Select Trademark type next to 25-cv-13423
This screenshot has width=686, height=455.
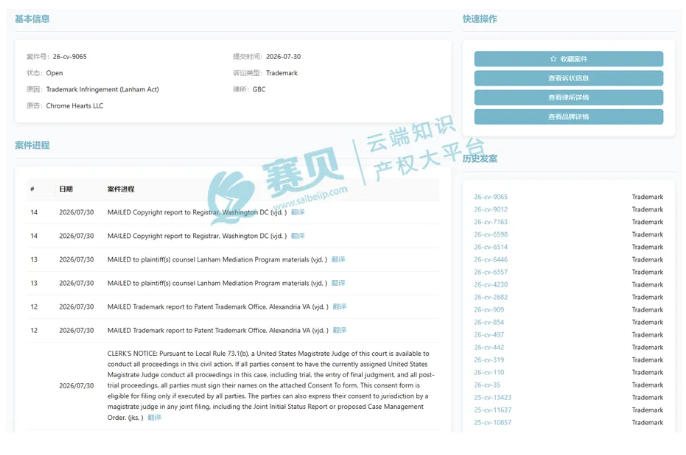647,397
